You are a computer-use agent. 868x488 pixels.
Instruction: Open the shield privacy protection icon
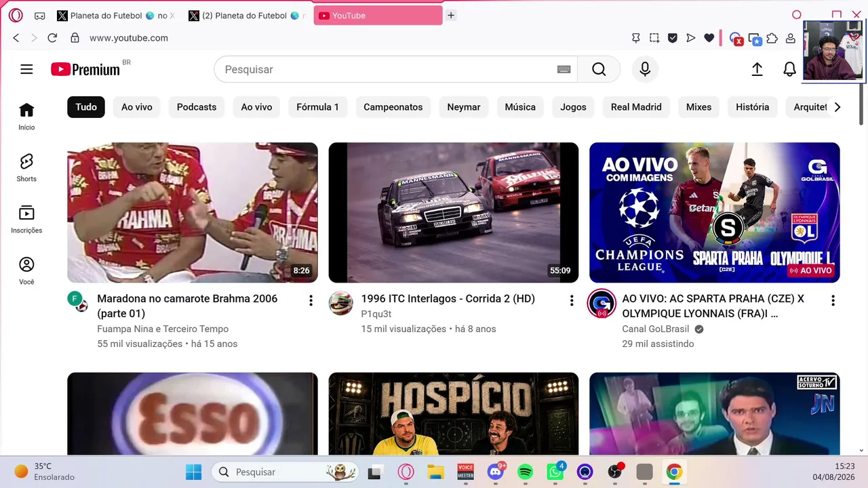(672, 38)
